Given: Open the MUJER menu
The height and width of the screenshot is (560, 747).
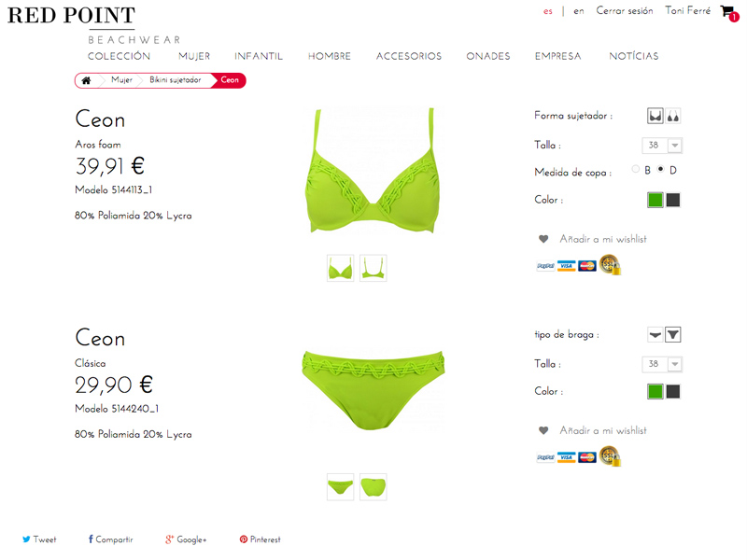Looking at the screenshot, I should tap(194, 56).
